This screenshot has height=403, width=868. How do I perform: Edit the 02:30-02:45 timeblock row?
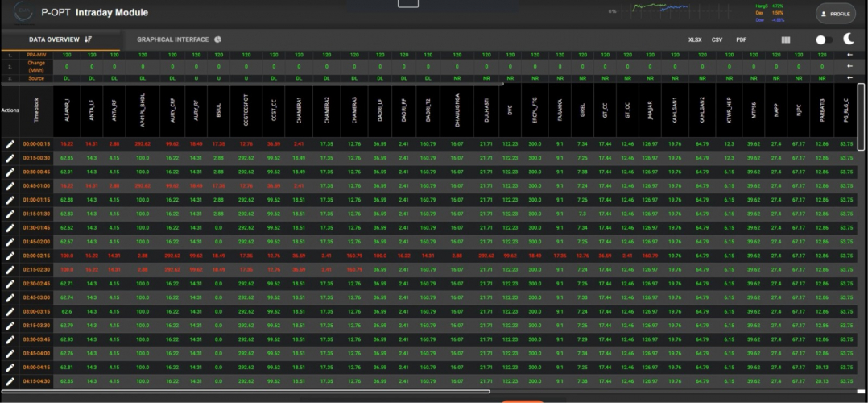(10, 284)
